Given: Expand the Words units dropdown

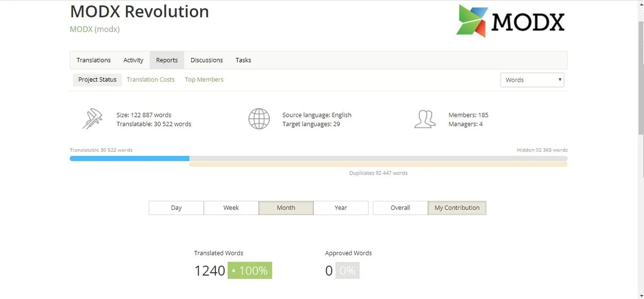Looking at the screenshot, I should (532, 80).
